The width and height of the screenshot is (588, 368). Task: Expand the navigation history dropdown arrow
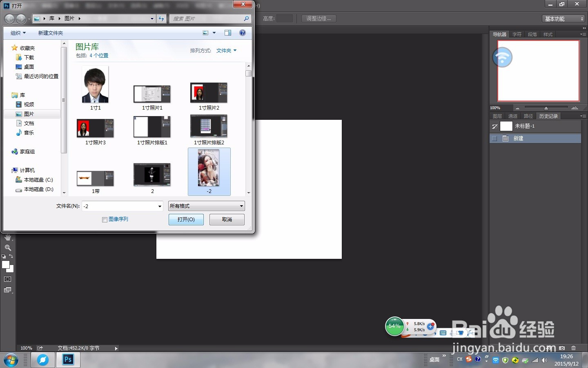pos(29,19)
